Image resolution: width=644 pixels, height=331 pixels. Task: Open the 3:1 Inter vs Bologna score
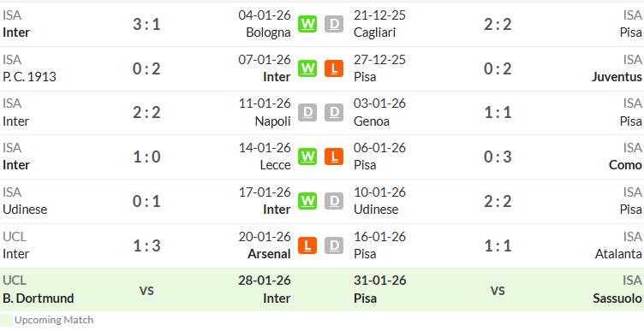146,24
